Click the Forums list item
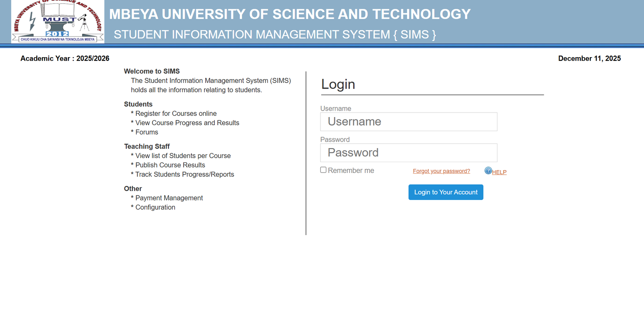Image resolution: width=644 pixels, height=313 pixels. pos(147,132)
